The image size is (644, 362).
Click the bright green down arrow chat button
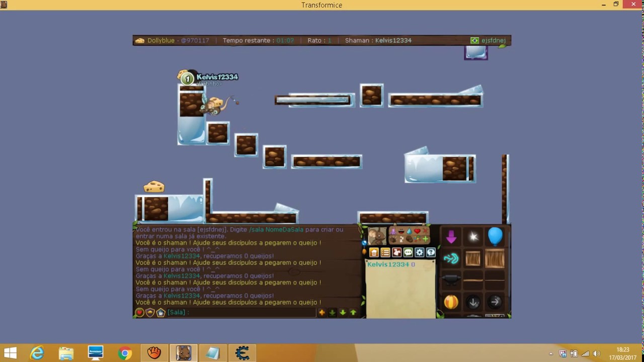pos(343,312)
